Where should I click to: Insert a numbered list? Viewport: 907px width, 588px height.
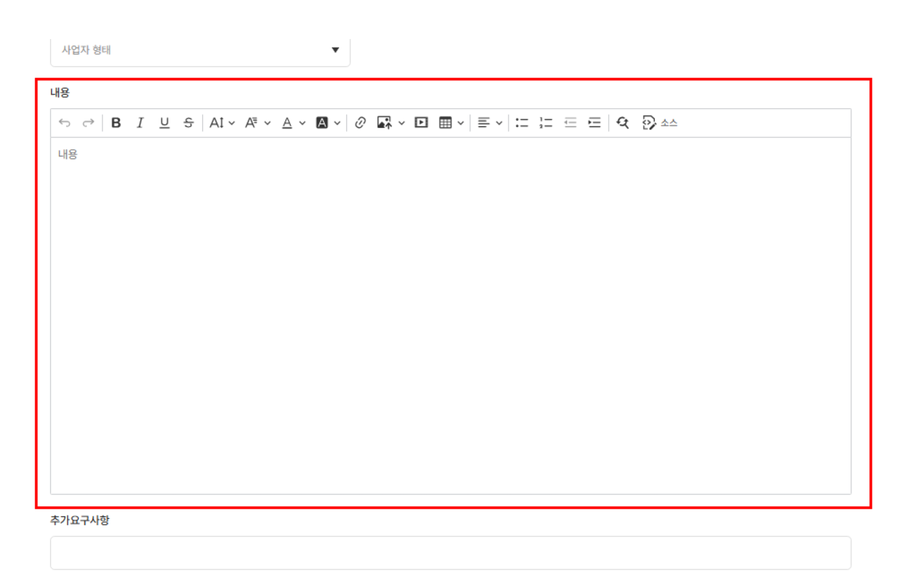[x=545, y=123]
